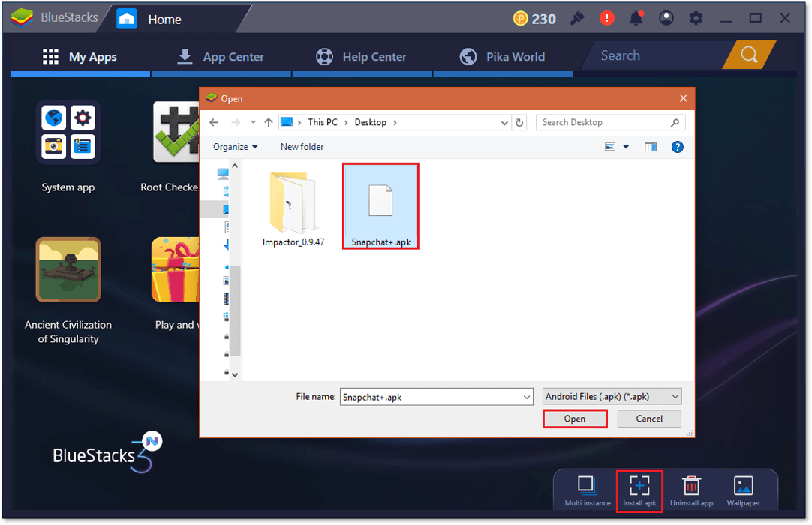
Task: Click the Search Desktop field
Action: (x=611, y=123)
